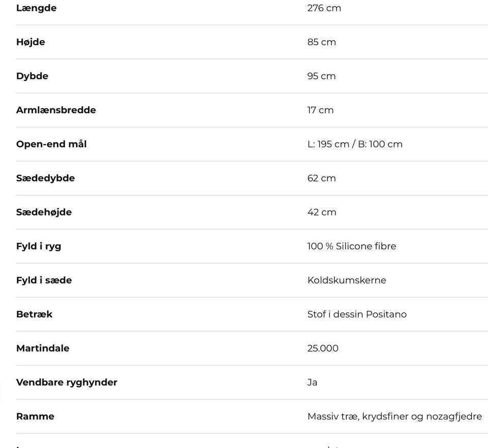Click the Koldskumskerne value

346,280
